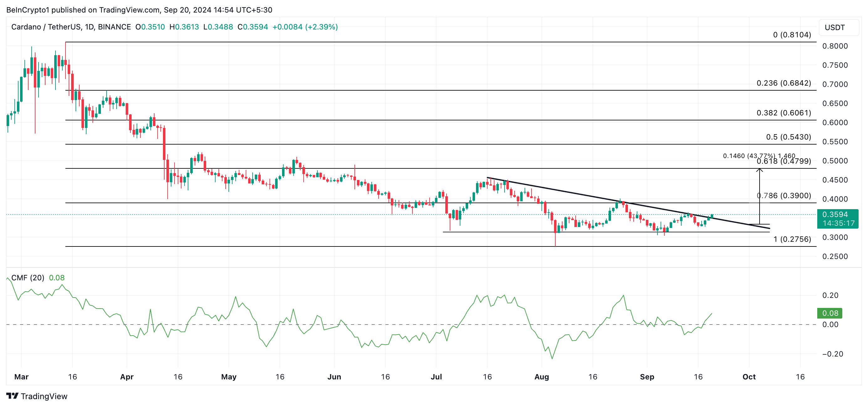Screen dimensions: 868x407
Task: Select the 0.382 (0.6061) Fibonacci label
Action: 783,113
